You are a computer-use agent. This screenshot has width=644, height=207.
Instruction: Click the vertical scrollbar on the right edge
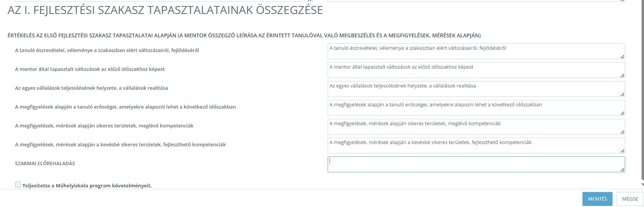click(642, 90)
